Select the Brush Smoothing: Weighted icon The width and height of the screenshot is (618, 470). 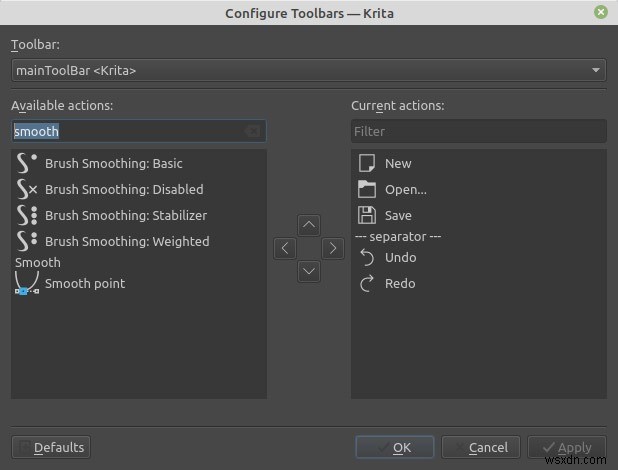(27, 241)
